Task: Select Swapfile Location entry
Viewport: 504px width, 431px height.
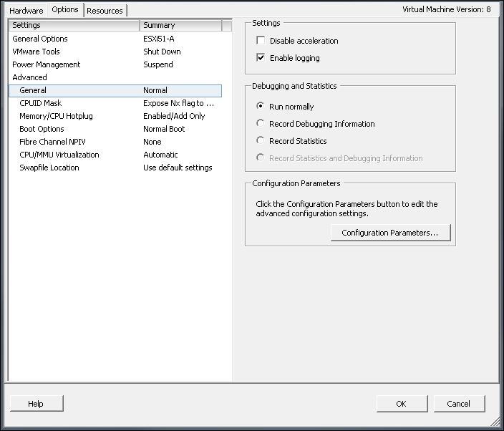Action: pos(115,168)
